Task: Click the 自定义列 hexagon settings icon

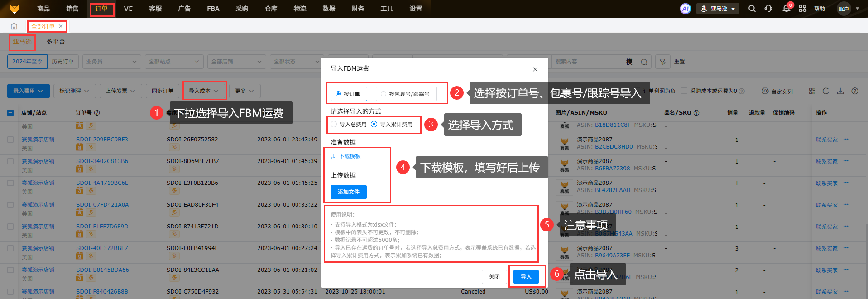Action: click(x=765, y=91)
